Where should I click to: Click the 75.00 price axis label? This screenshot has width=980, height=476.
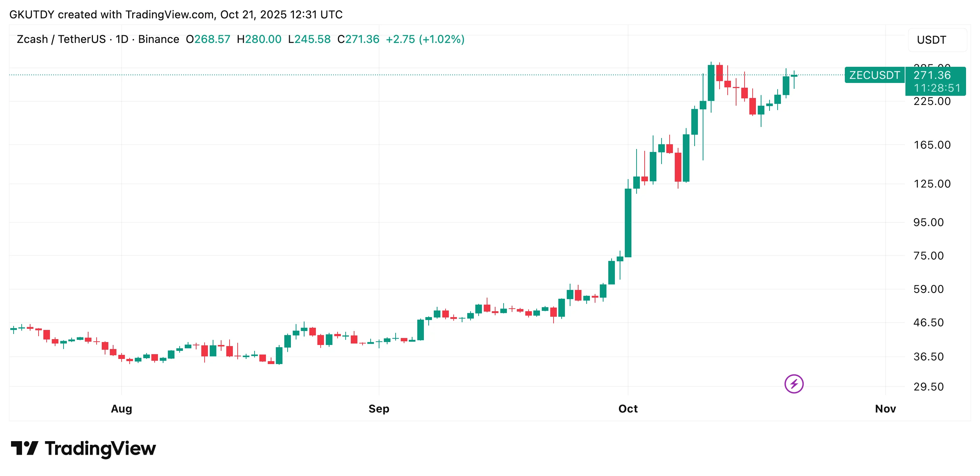[x=928, y=256]
